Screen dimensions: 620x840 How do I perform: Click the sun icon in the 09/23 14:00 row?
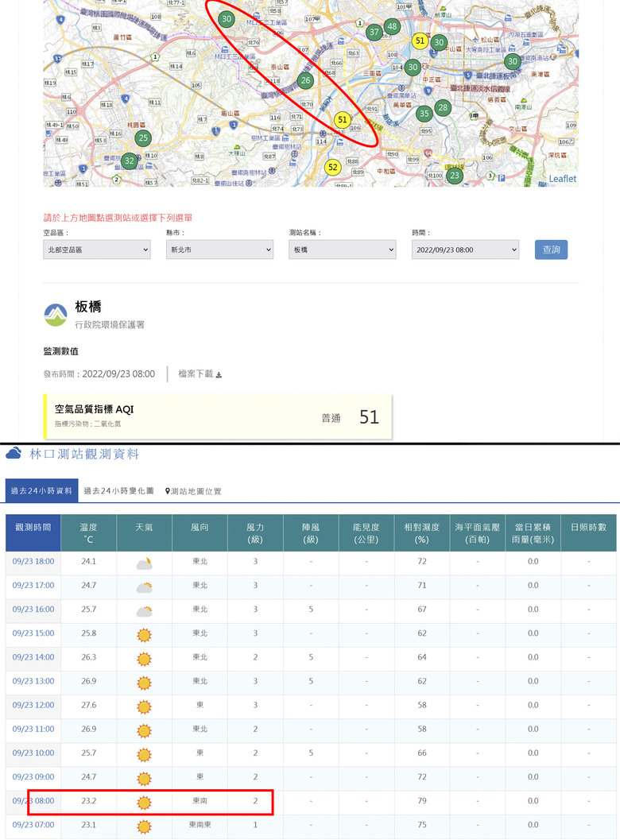(144, 659)
